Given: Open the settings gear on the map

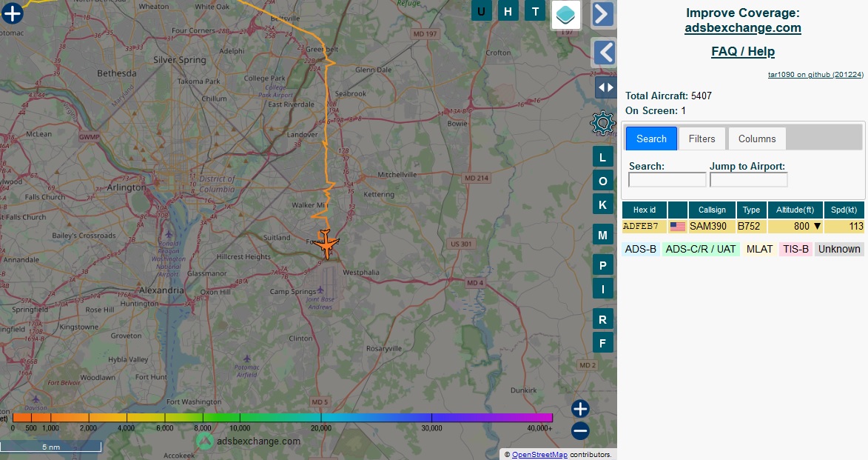Looking at the screenshot, I should tap(602, 123).
